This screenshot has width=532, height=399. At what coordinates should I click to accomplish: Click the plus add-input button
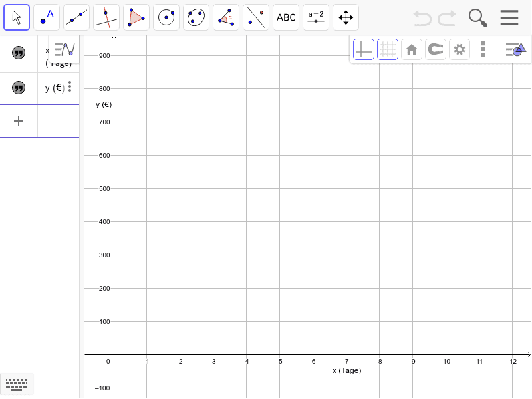[x=19, y=121]
